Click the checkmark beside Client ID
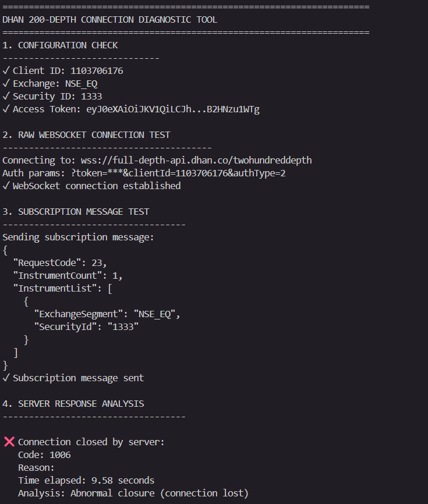 [6, 71]
